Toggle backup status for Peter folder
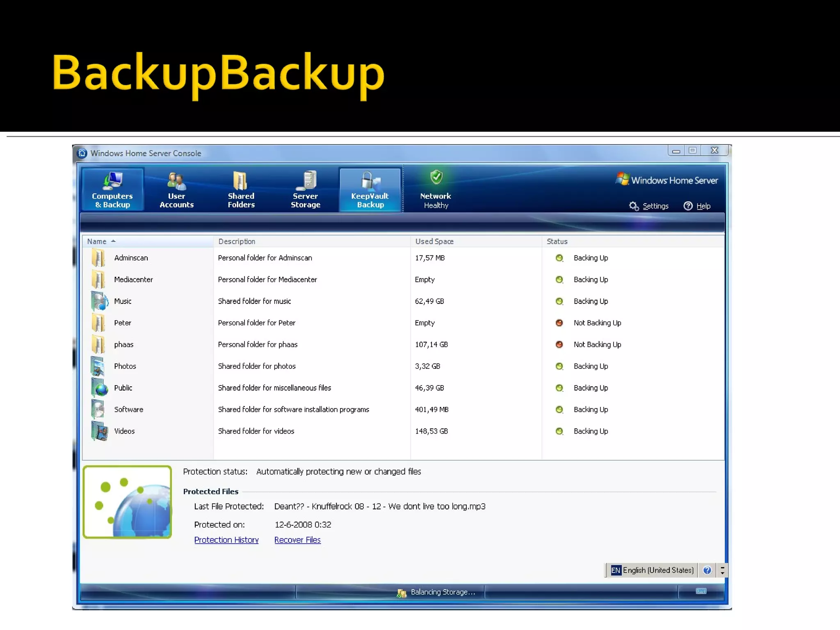840x630 pixels. coord(559,323)
